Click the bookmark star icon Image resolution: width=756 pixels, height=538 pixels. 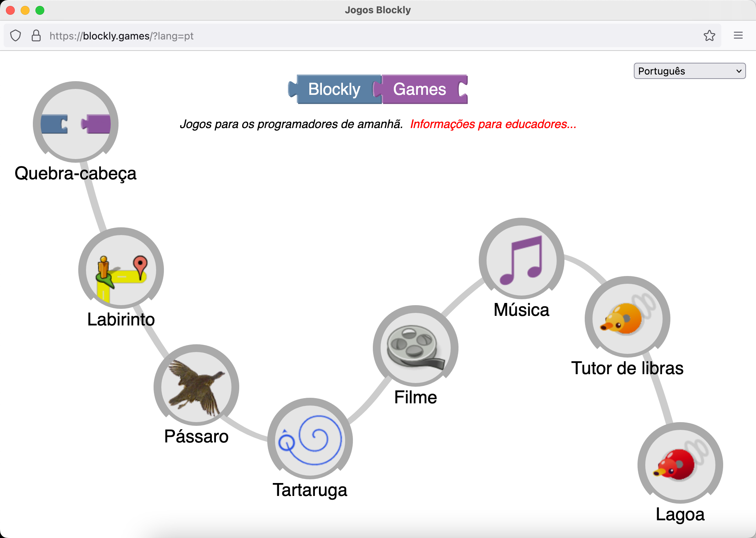pos(709,36)
